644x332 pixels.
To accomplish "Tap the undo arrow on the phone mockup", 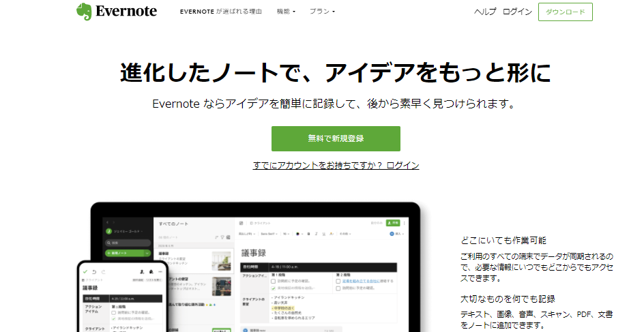I will pyautogui.click(x=94, y=272).
